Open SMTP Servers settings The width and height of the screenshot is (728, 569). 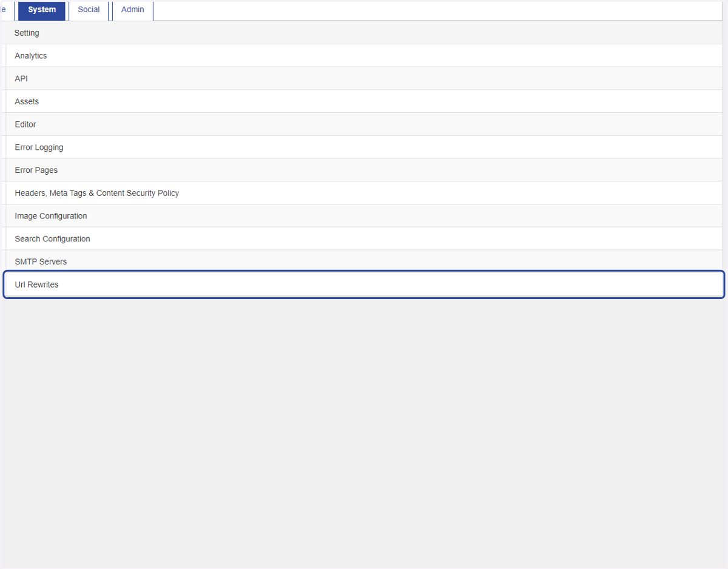[364, 261]
